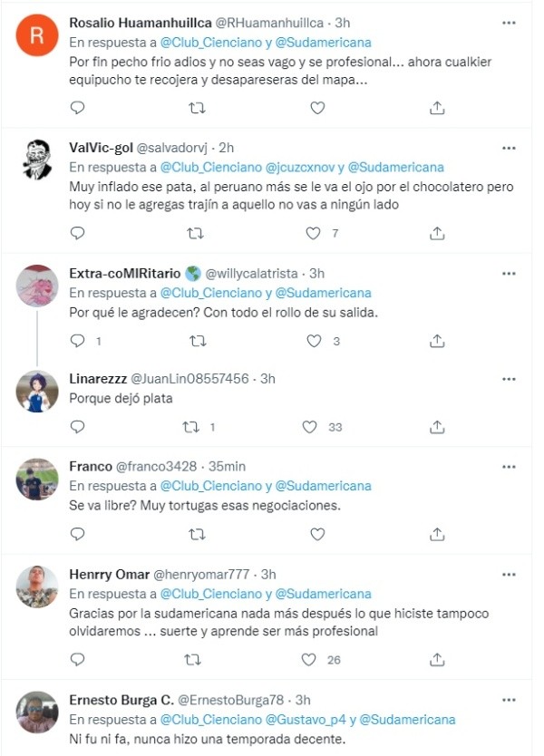Like ValVic-gol's tweet with 7 likes

point(313,233)
